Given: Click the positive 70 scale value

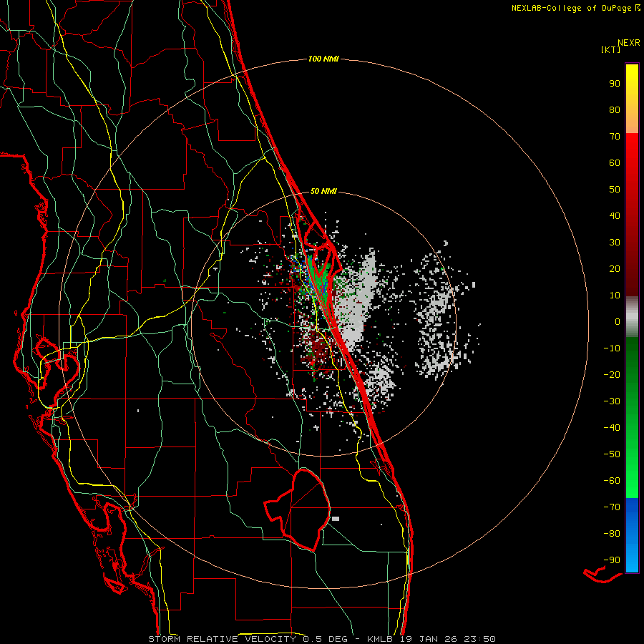Looking at the screenshot, I should point(615,137).
